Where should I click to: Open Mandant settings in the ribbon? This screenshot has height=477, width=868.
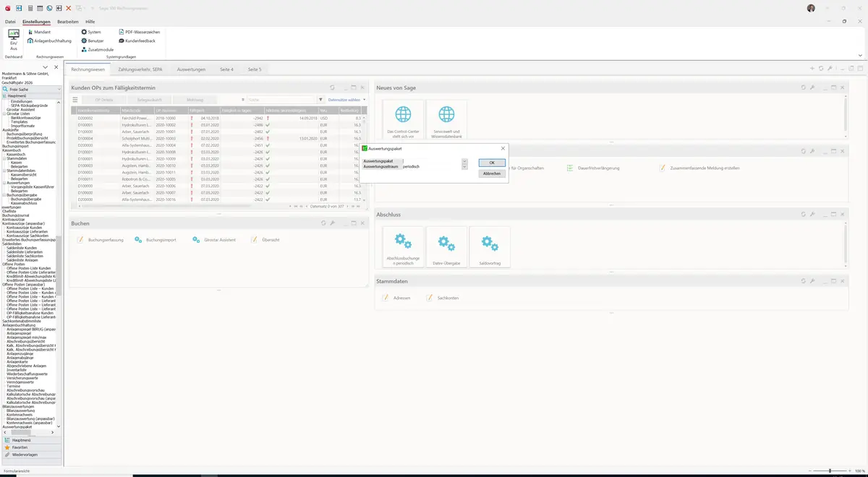[x=40, y=32]
